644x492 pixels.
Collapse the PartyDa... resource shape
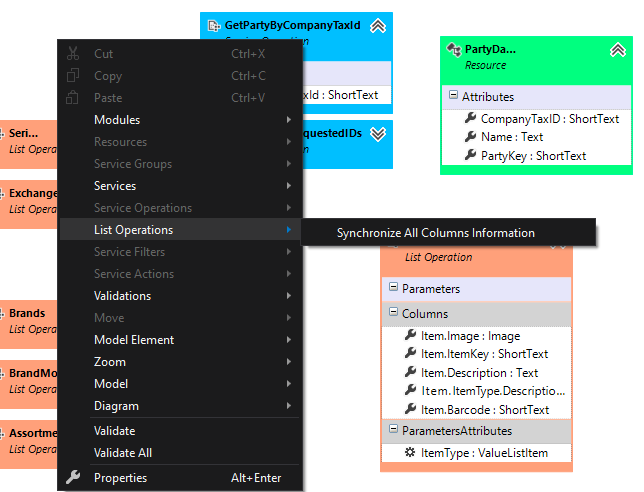[x=618, y=50]
